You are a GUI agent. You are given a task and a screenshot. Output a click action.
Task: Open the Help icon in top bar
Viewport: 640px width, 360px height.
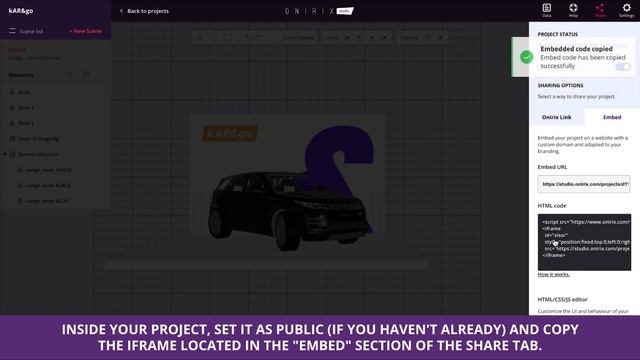tap(573, 10)
